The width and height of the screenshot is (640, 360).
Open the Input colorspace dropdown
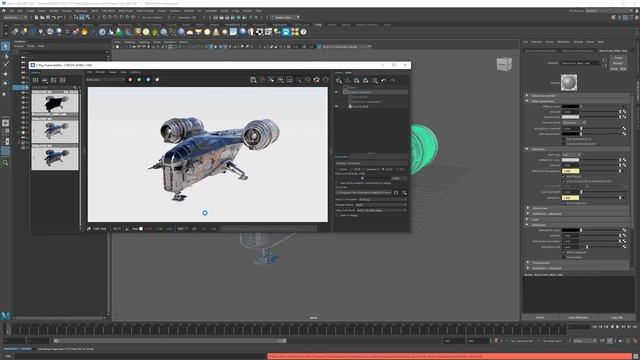[x=382, y=200]
